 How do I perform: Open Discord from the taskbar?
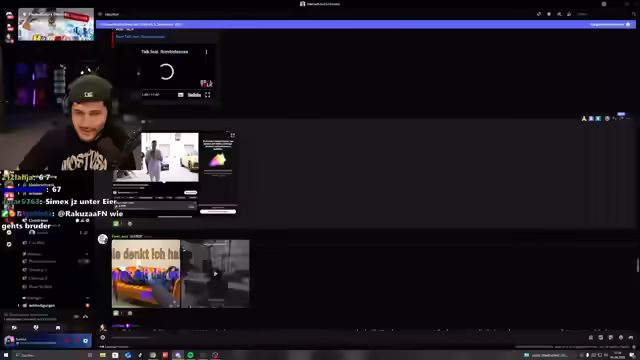pos(178,355)
